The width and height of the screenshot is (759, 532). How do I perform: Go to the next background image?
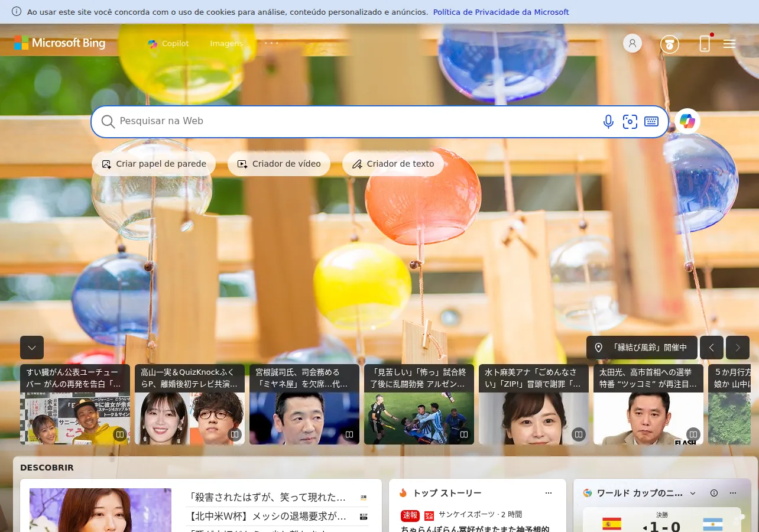pos(738,348)
